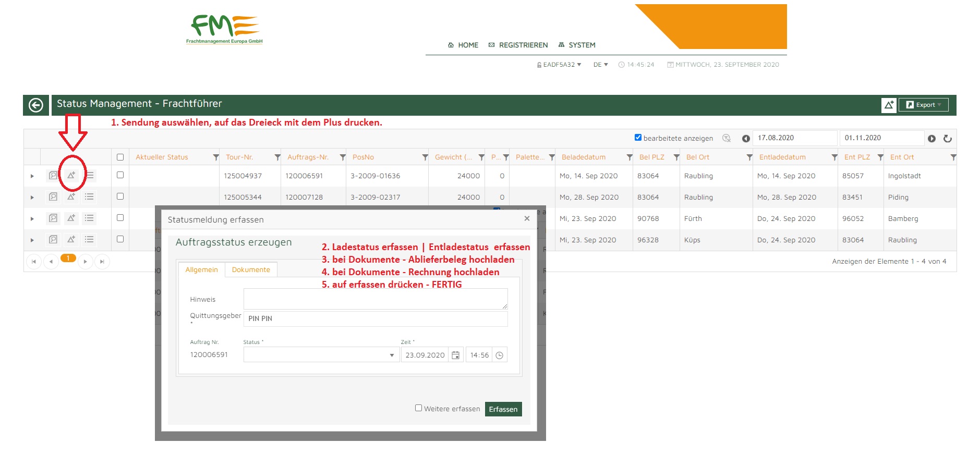
Task: Open the DE language dropdown
Action: (600, 65)
